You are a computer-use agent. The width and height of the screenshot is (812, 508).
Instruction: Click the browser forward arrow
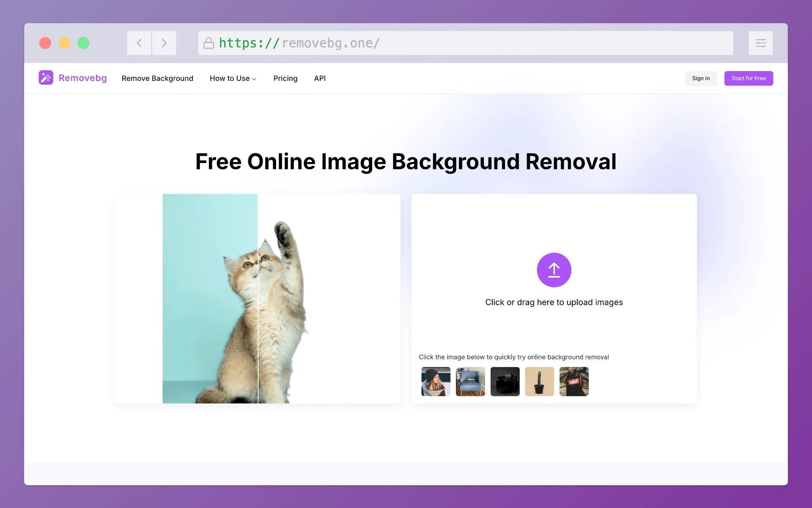click(x=164, y=43)
